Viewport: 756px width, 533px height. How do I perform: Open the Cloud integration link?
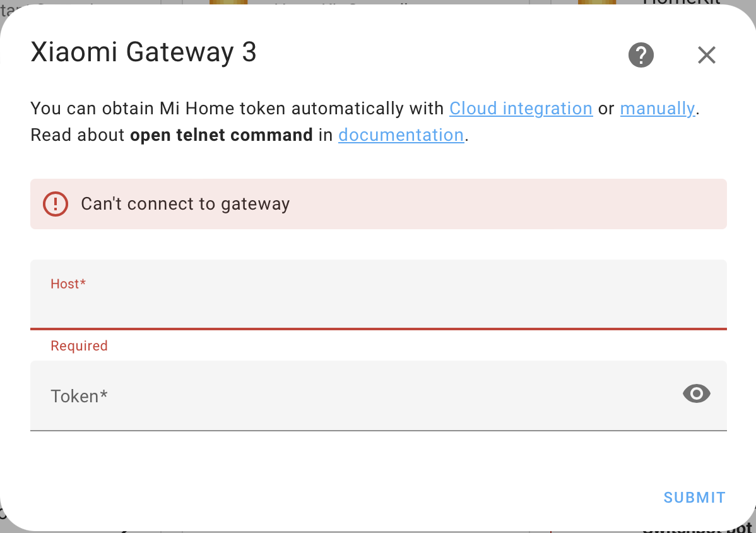click(520, 109)
